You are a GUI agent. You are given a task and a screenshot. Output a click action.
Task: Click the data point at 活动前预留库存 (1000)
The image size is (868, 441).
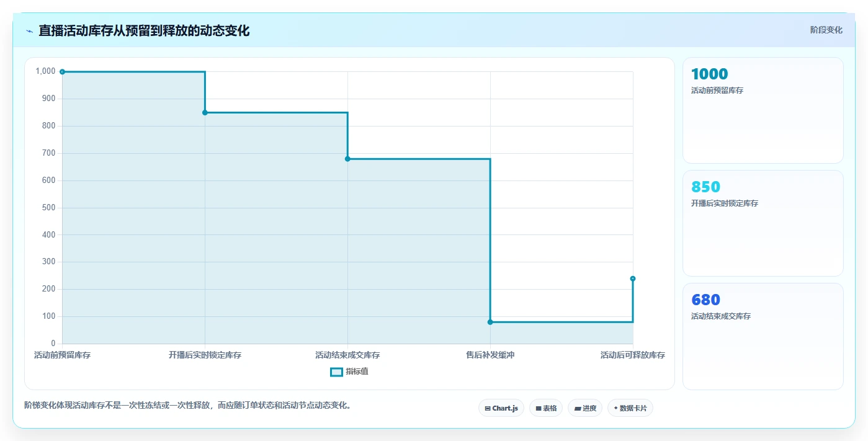point(62,72)
